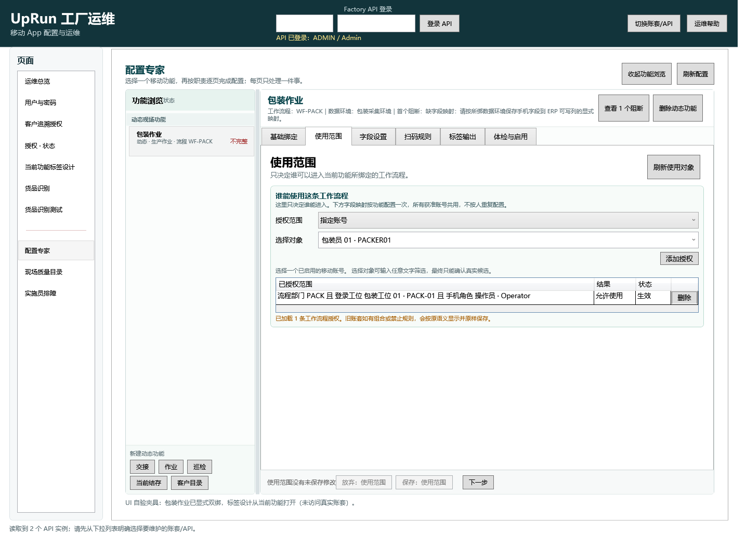Open the 授权范围 dropdown

point(508,220)
